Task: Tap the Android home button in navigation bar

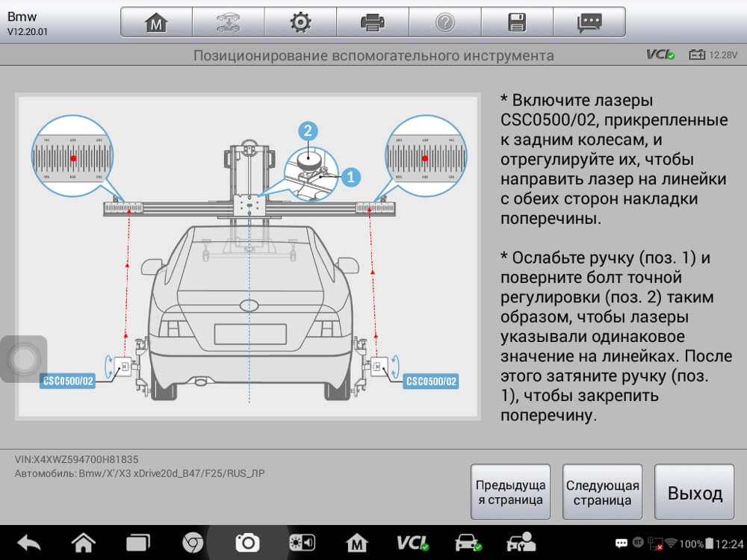Action: click(84, 543)
